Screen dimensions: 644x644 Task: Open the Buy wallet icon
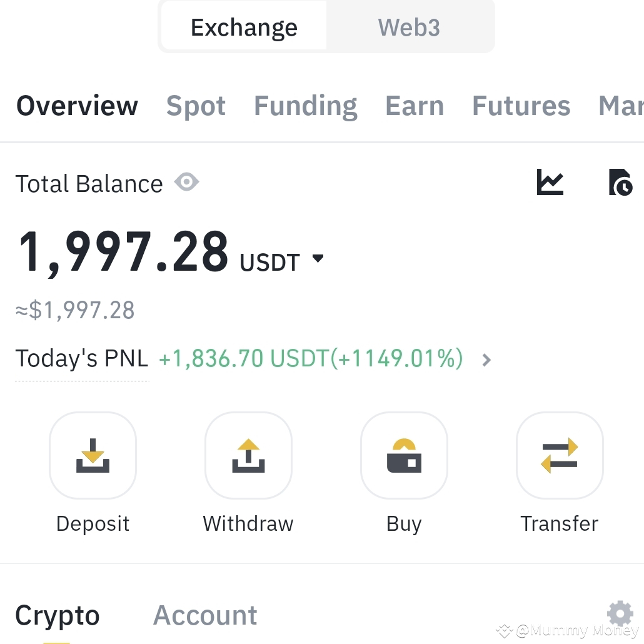404,455
